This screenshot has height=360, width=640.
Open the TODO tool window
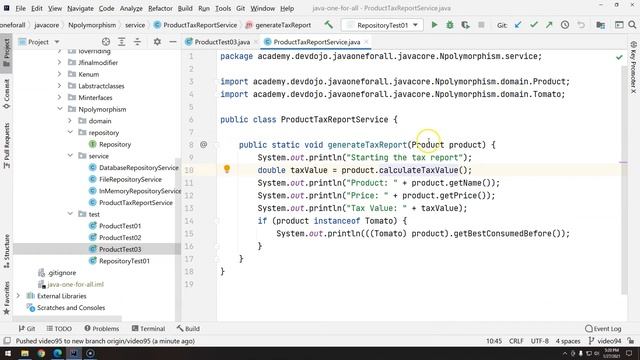[59, 329]
